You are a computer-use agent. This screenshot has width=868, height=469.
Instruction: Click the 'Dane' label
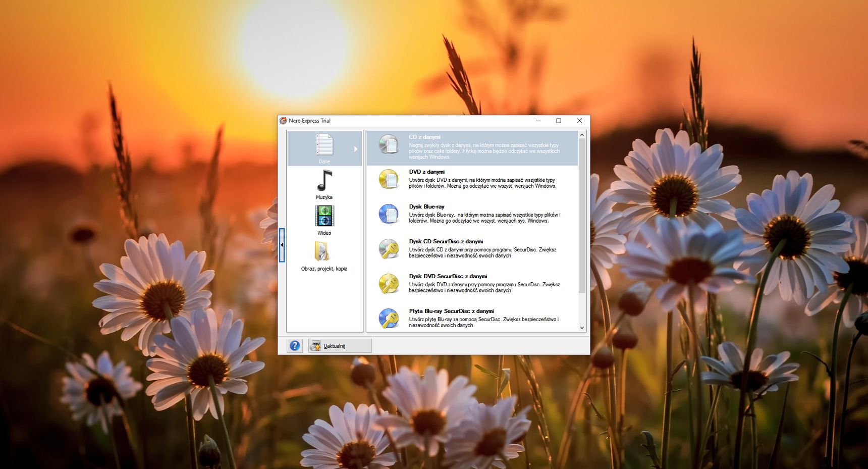pyautogui.click(x=324, y=162)
